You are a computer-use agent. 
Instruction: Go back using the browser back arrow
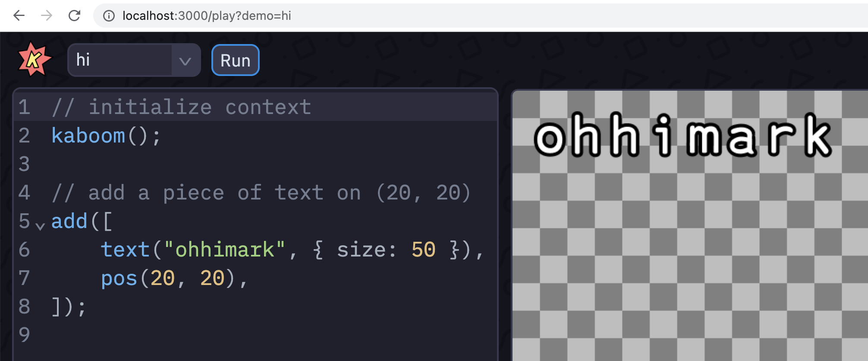pyautogui.click(x=19, y=16)
